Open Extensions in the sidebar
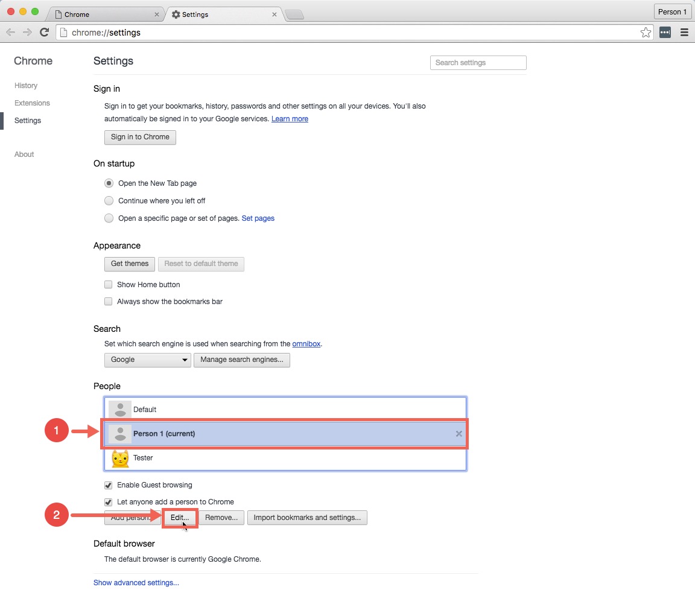 tap(32, 103)
